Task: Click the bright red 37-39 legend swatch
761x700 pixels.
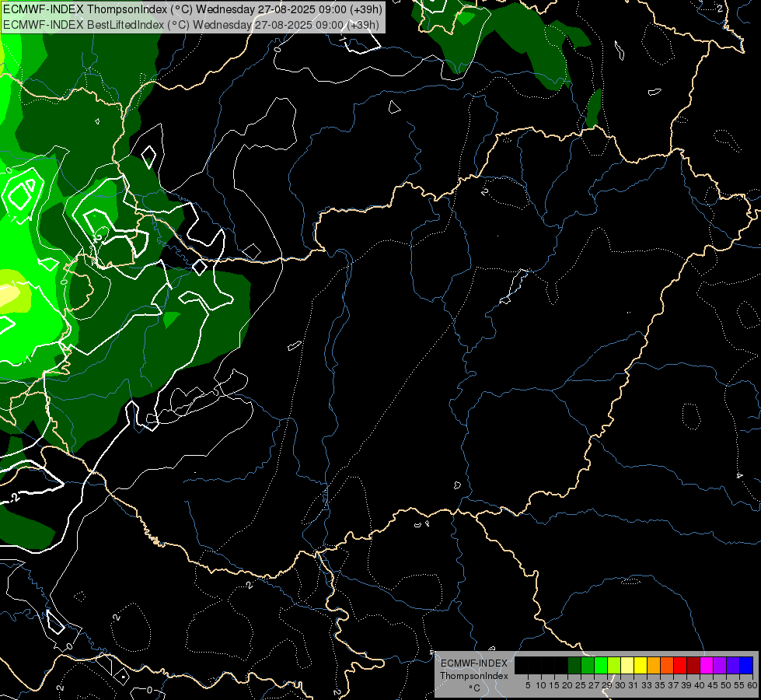Action: click(680, 665)
